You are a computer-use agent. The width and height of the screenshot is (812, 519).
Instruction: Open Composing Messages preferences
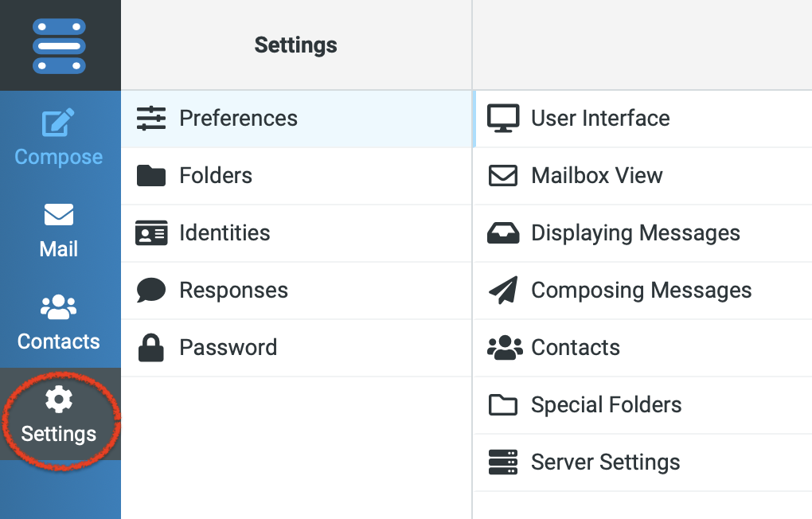point(642,291)
